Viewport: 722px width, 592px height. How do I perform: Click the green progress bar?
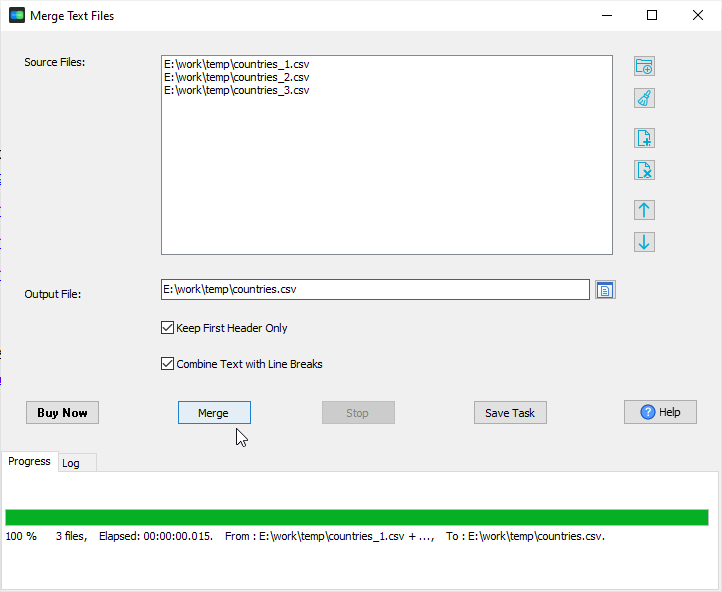[357, 517]
